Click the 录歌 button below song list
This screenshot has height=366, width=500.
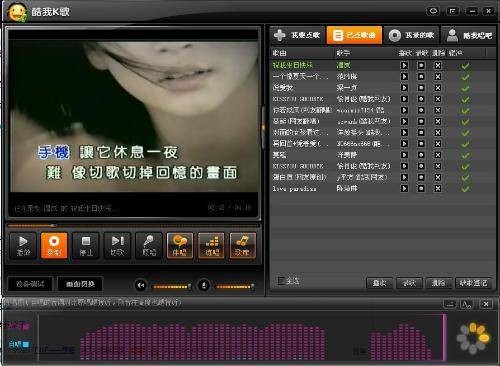click(x=409, y=283)
